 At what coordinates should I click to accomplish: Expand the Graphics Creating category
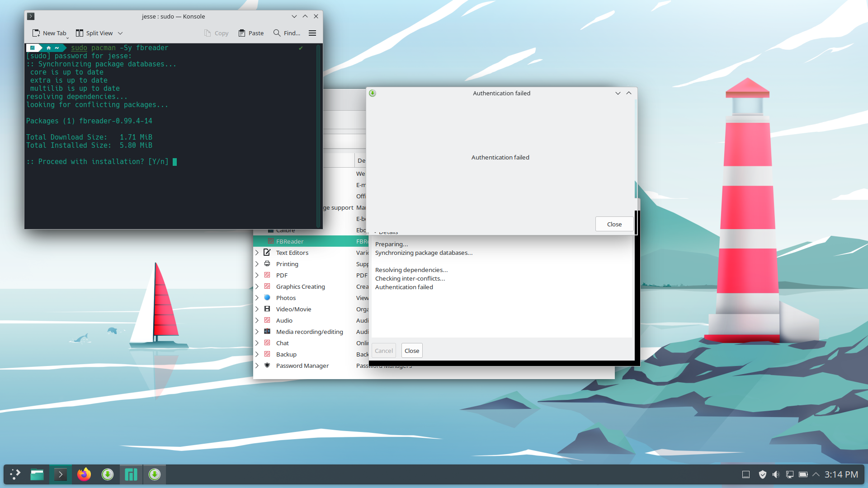point(257,286)
